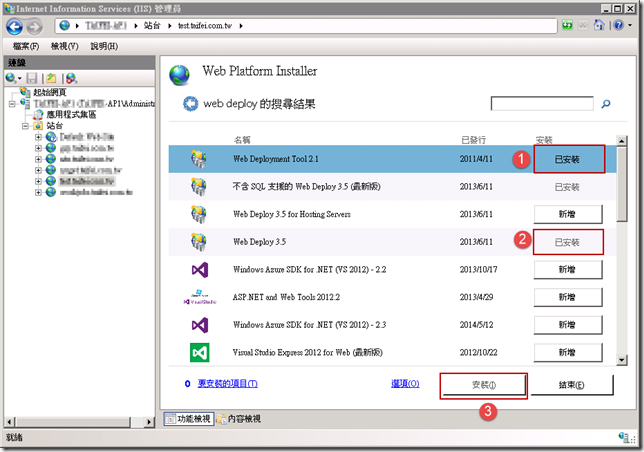Click the Web Deploy 3.5 for Hosting Servers icon
644x452 pixels.
click(x=199, y=214)
